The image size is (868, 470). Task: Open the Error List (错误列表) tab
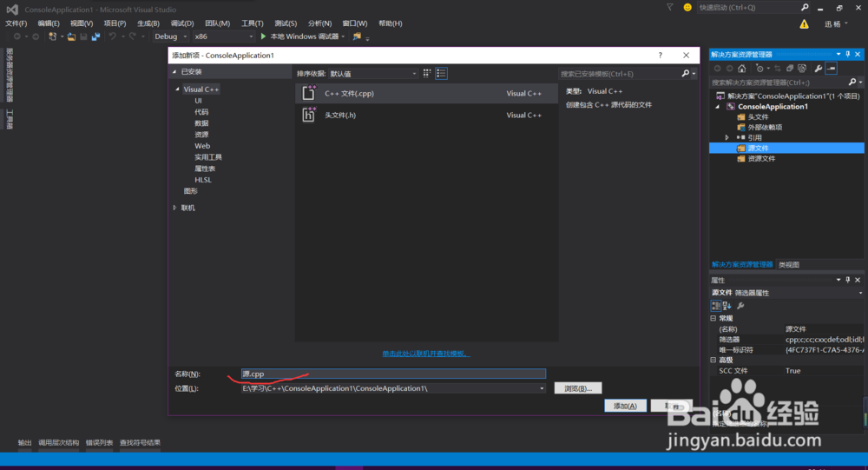coord(99,442)
